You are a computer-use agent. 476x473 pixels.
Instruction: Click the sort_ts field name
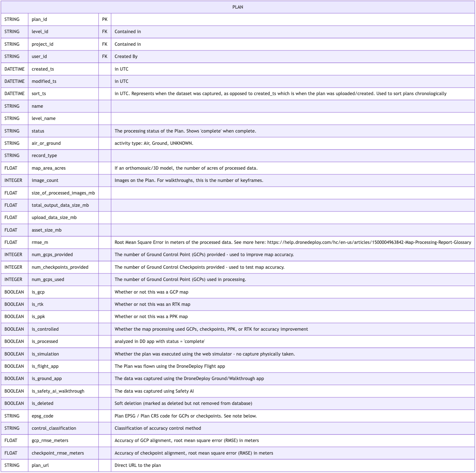pyautogui.click(x=39, y=94)
